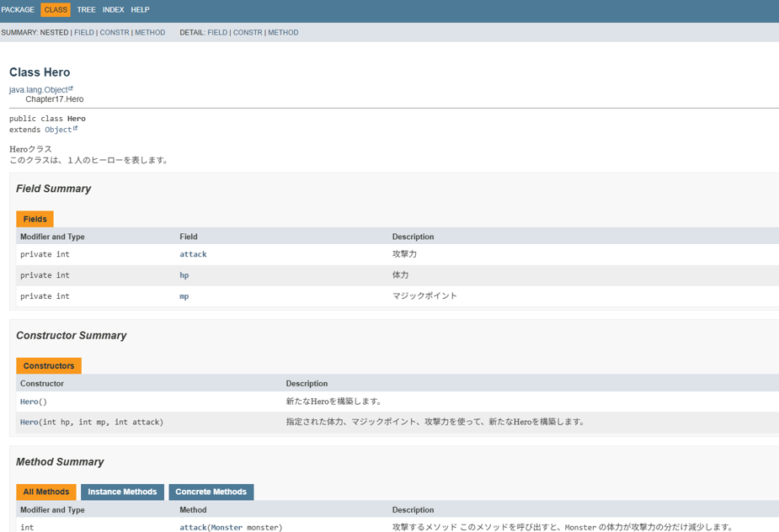This screenshot has height=532, width=779.
Task: Open the INDEX navigation link
Action: pos(114,9)
